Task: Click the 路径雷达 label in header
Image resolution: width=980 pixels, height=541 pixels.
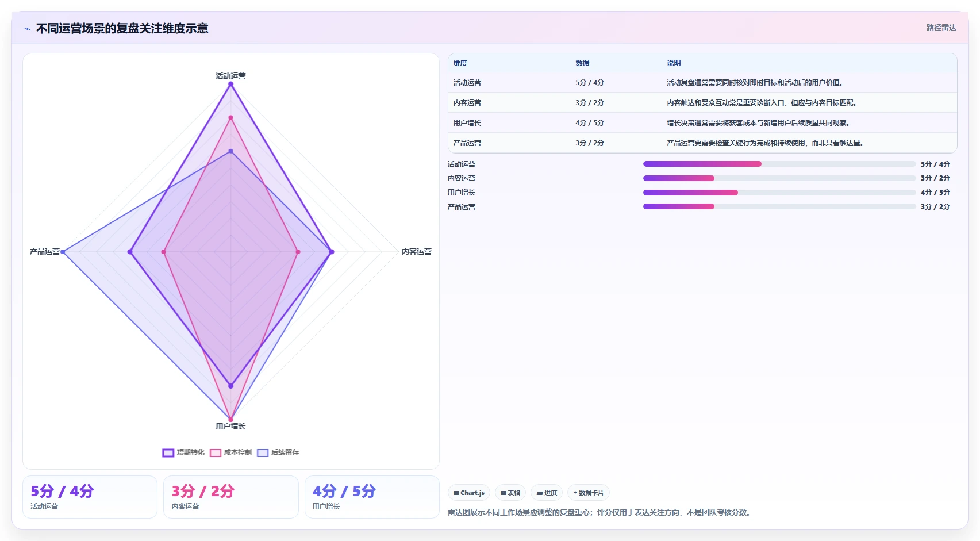Action: [x=941, y=28]
